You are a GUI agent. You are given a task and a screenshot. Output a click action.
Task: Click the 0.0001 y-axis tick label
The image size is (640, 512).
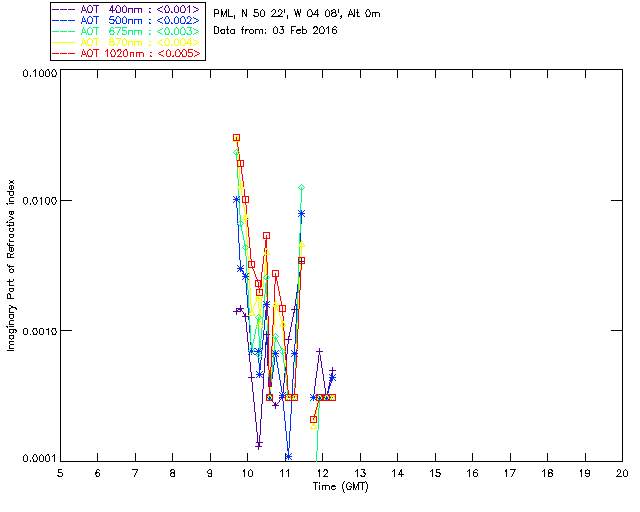click(x=40, y=459)
